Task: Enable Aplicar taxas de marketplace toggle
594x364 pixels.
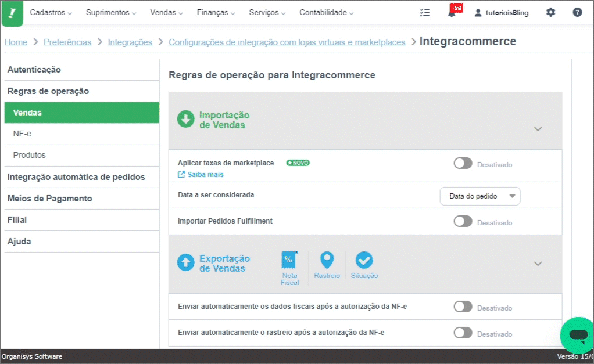Action: [463, 164]
